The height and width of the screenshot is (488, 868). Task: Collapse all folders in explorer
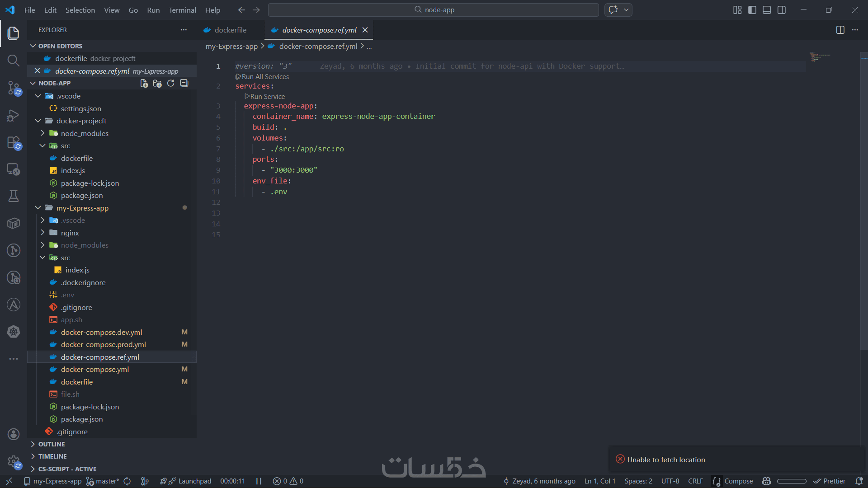coord(184,83)
